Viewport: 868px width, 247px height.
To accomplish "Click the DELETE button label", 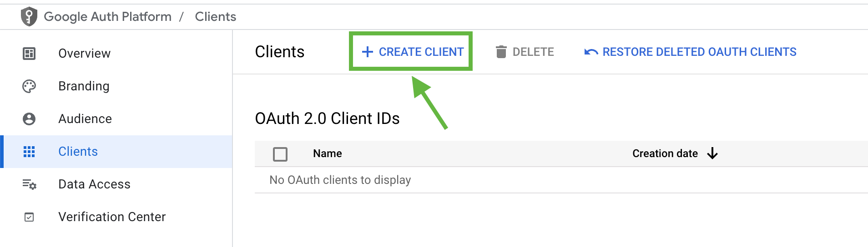I will pyautogui.click(x=533, y=52).
